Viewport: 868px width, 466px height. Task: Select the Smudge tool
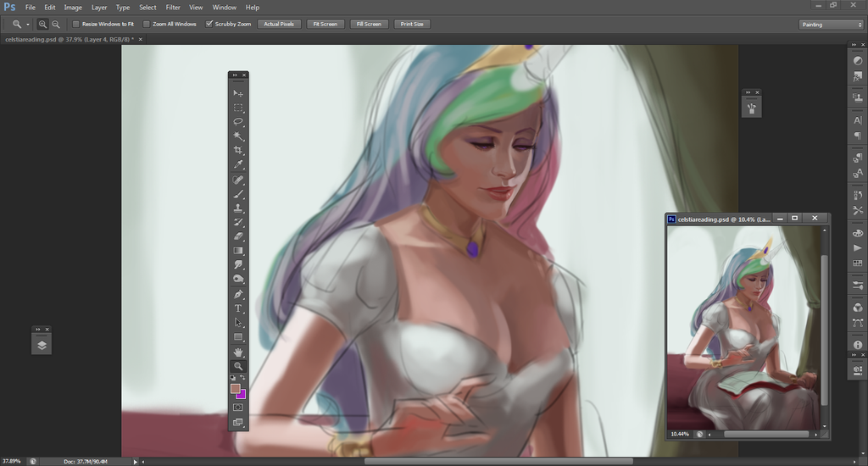[x=238, y=264]
